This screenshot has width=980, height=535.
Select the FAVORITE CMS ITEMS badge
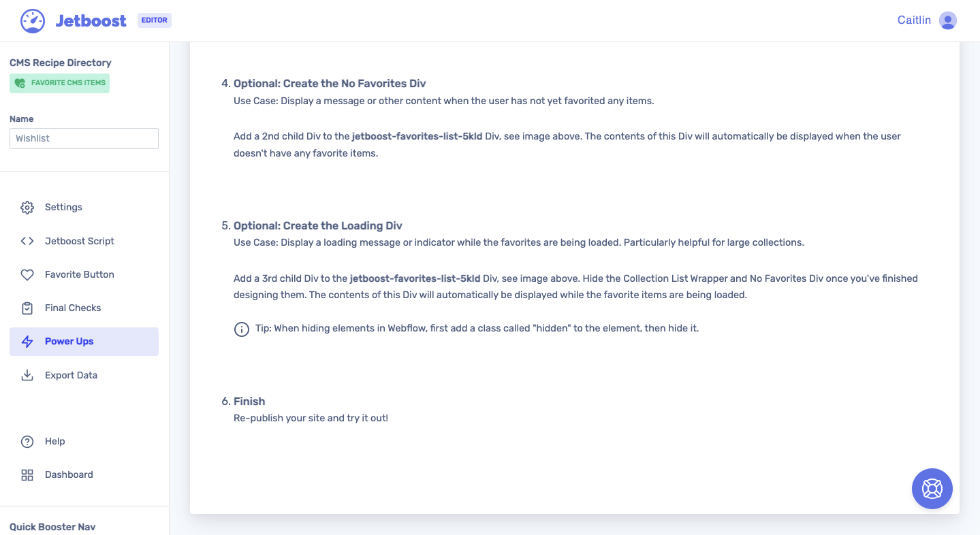(59, 82)
